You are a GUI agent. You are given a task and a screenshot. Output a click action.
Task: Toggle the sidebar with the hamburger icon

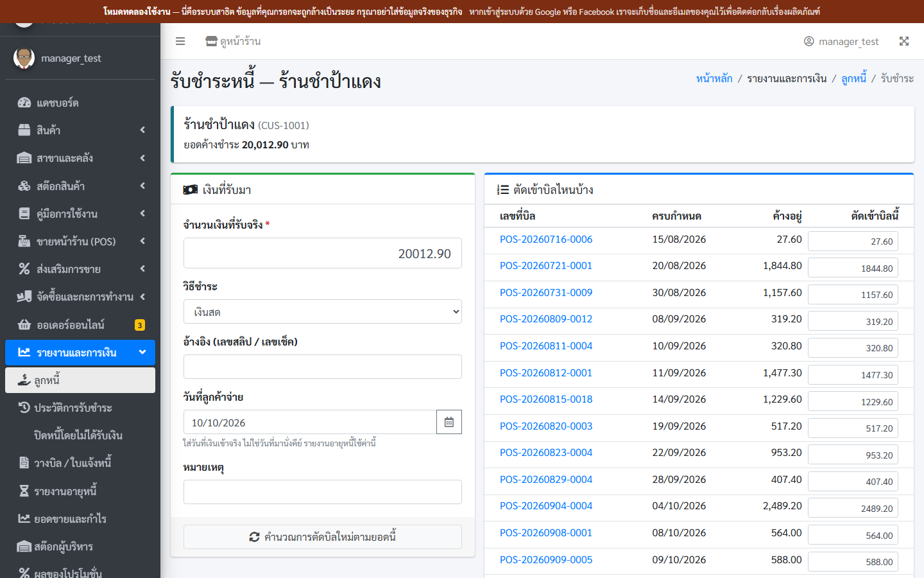click(180, 41)
